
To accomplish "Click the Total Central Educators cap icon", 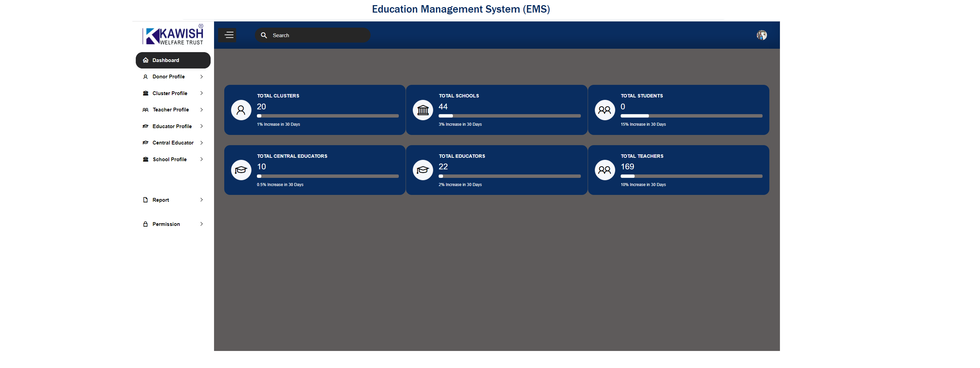I will click(241, 170).
